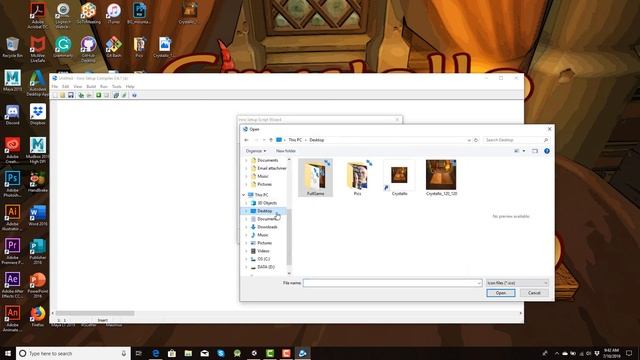The width and height of the screenshot is (640, 360).
Task: Select the Pics folder thumbnail
Action: 358,178
